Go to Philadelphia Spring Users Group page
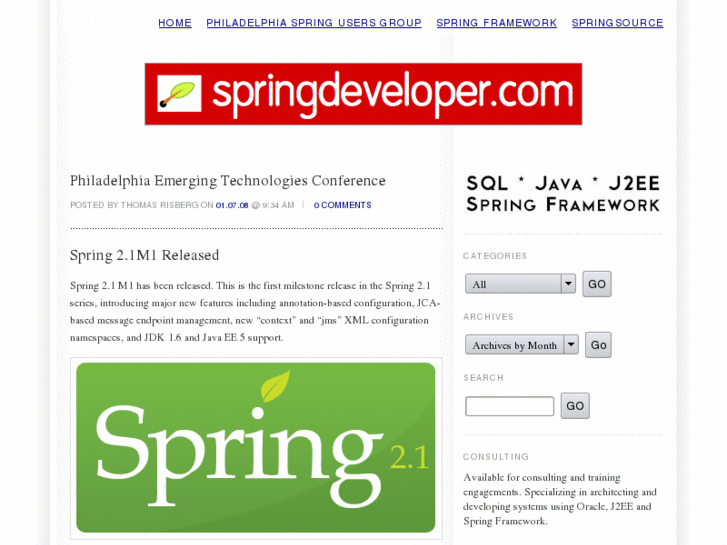Screen dimensions: 727x545 tap(314, 23)
